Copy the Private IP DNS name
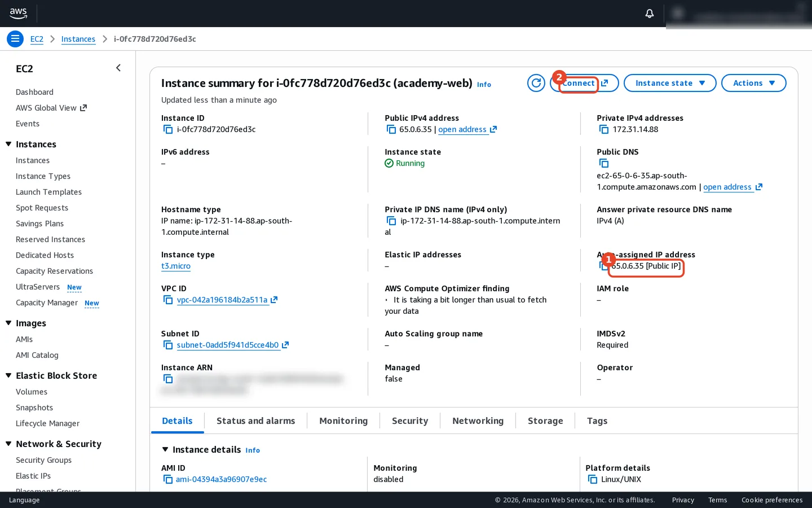 point(391,221)
